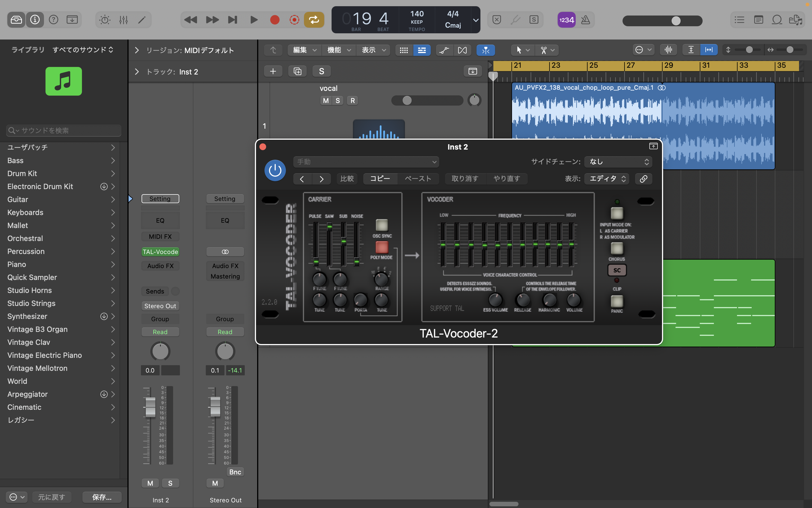Click the Fast Forward transport button

click(212, 20)
